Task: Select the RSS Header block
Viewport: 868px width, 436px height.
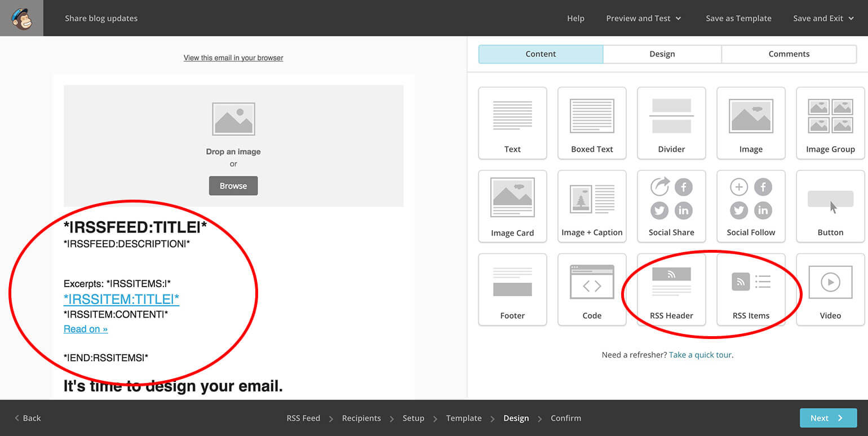Action: pos(671,289)
